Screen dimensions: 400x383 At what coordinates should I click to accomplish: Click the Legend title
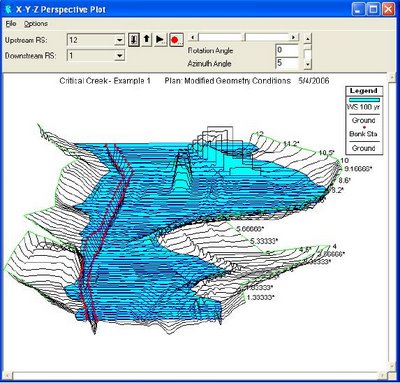click(x=364, y=91)
